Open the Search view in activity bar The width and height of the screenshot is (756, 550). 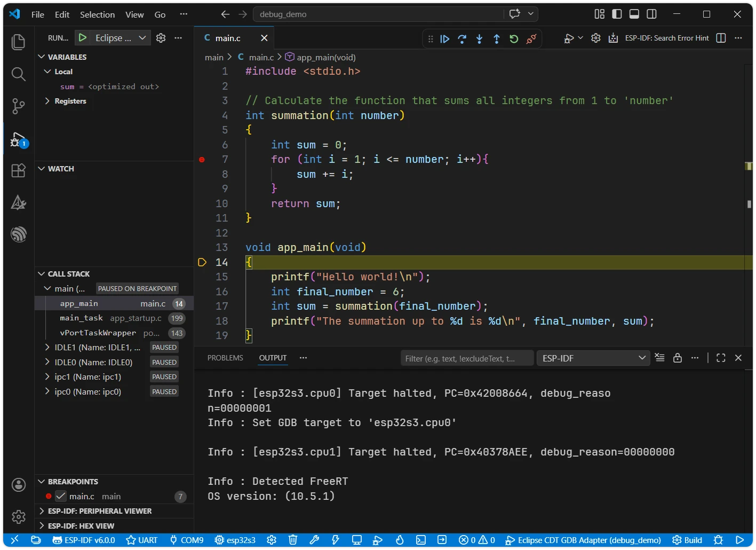(19, 74)
